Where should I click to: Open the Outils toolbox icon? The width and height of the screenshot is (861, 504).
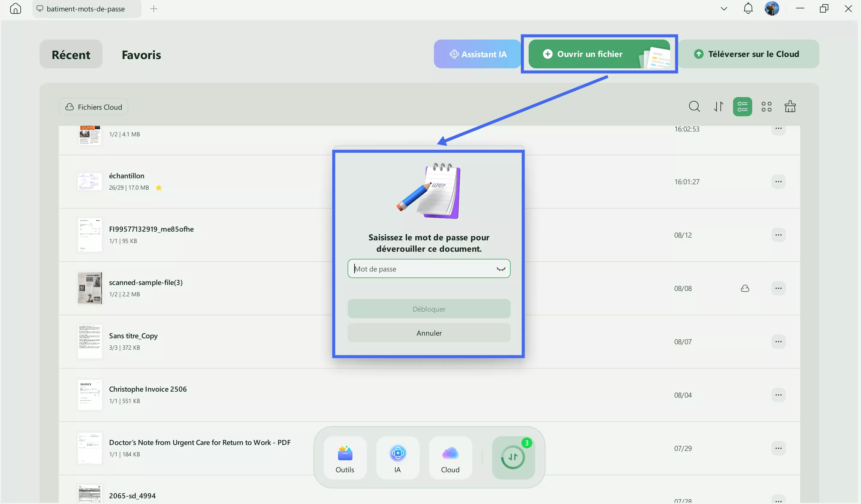(345, 458)
